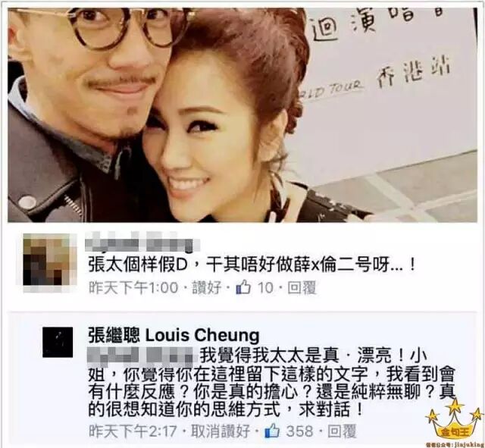Open the 張繼聰 Louis Cheung profile name
The image size is (485, 448).
(174, 336)
